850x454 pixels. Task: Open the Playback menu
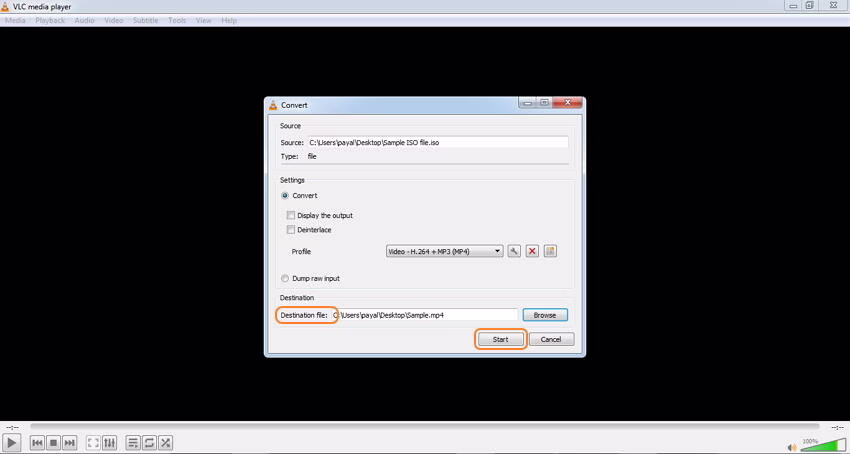[50, 21]
